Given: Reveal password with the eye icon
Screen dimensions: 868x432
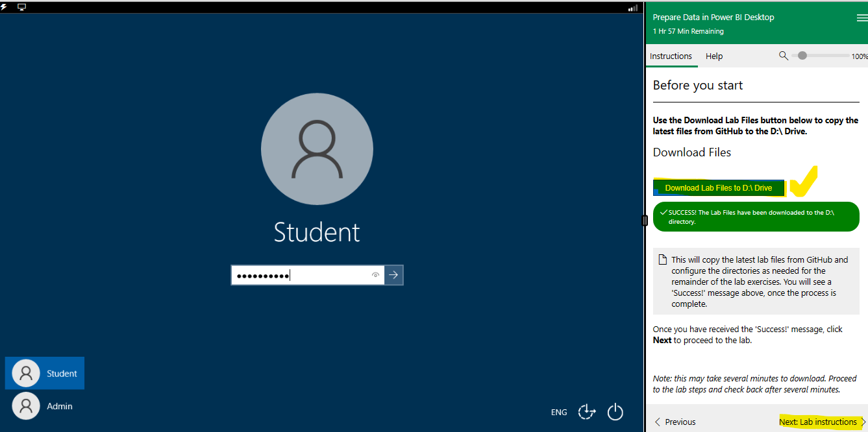Looking at the screenshot, I should pyautogui.click(x=375, y=275).
